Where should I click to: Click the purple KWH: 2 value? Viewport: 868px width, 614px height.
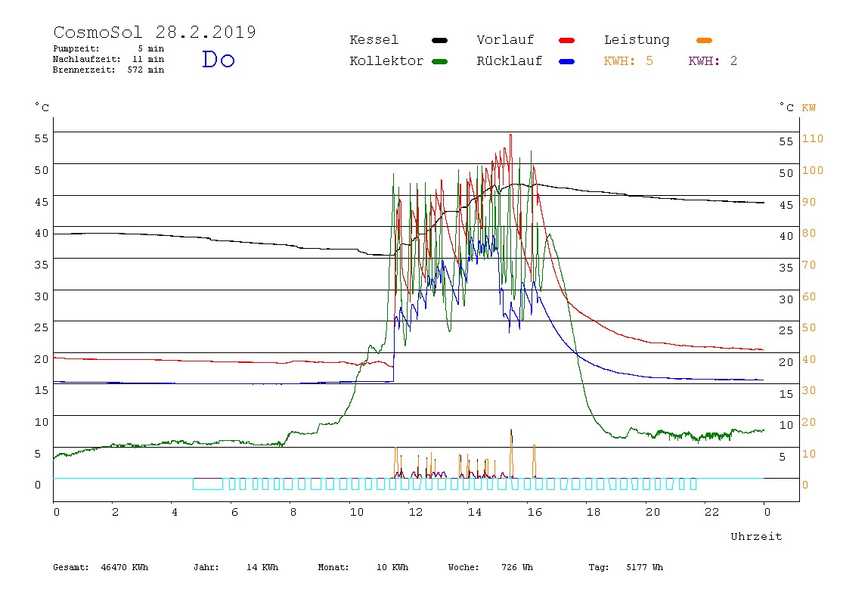click(x=713, y=61)
